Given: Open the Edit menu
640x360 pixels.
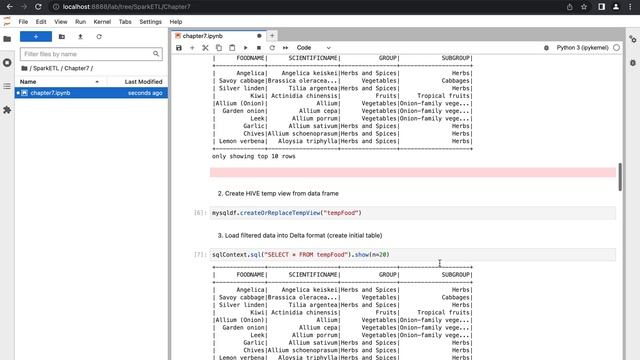Looking at the screenshot, I should [x=41, y=22].
